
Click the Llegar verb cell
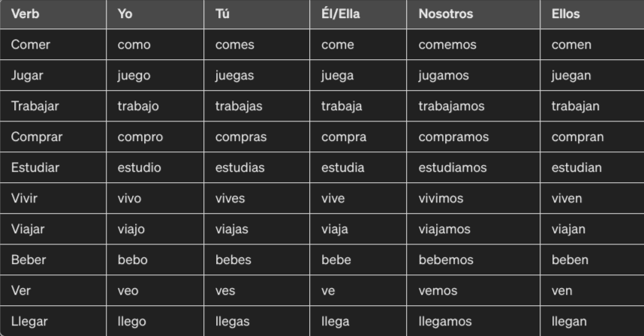coord(30,322)
